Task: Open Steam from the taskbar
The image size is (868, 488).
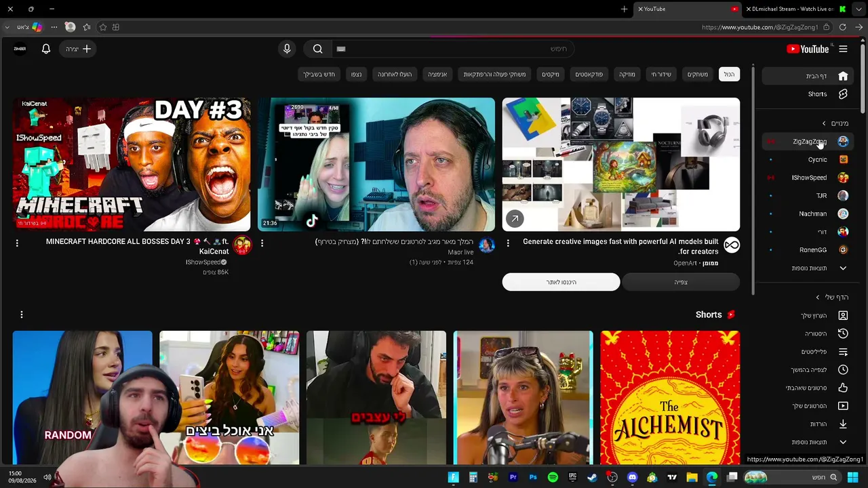Action: 592,477
